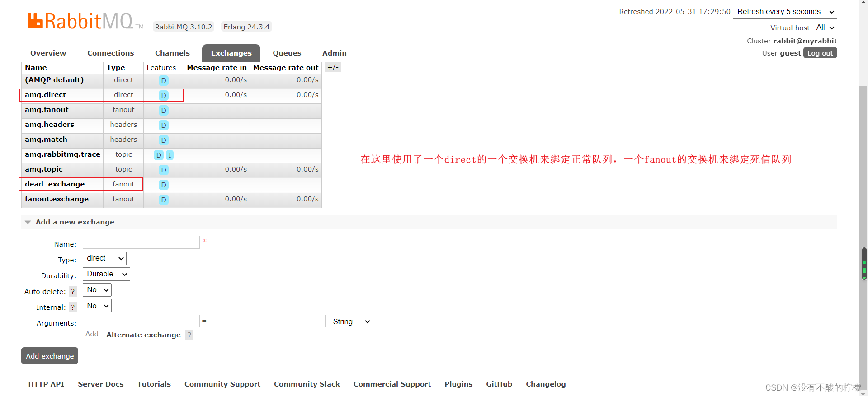The image size is (868, 396).
Task: Click the RabbitMQ logo
Action: click(x=85, y=21)
